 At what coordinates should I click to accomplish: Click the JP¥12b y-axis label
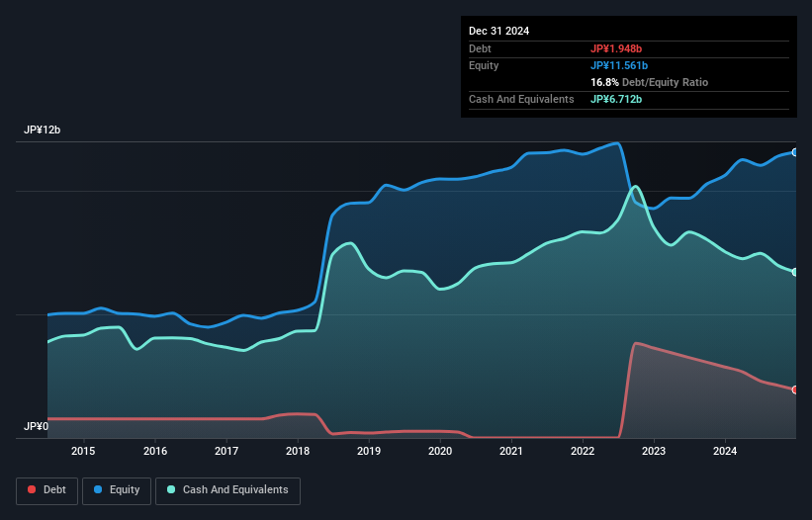[42, 130]
